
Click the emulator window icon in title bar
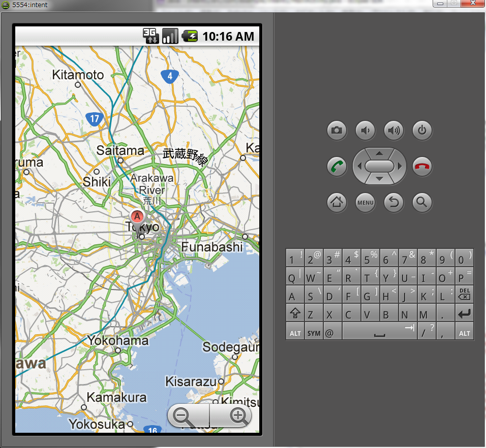pos(6,5)
